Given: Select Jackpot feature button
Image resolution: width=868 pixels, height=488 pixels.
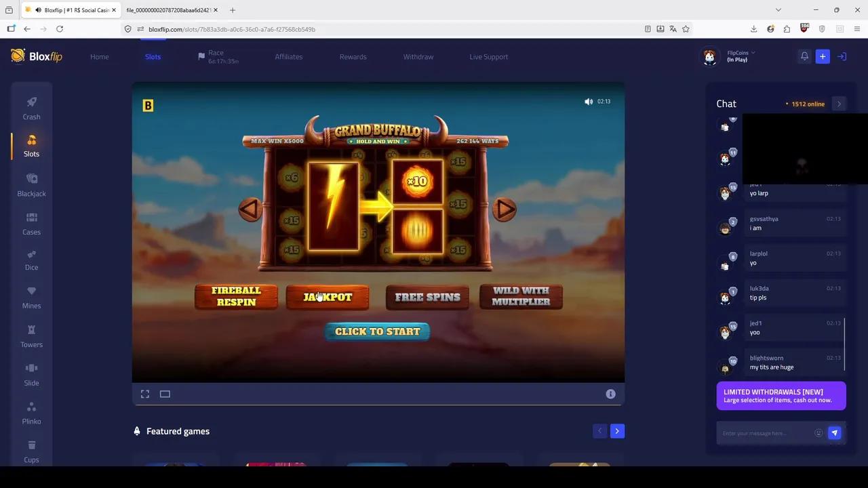Looking at the screenshot, I should pos(328,297).
